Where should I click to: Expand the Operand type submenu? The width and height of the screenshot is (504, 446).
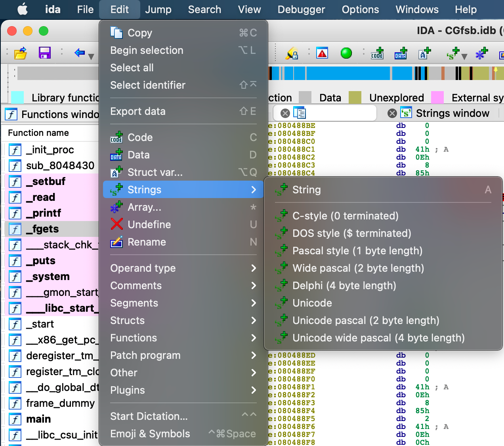pos(183,268)
